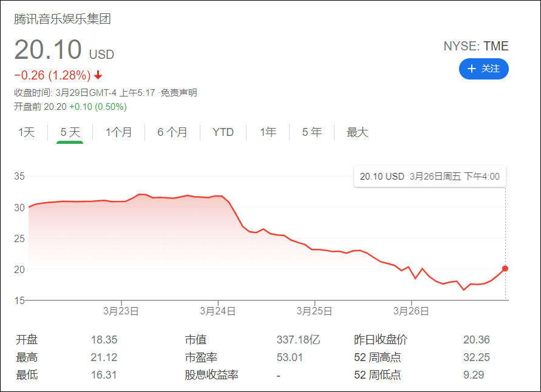
Task: Switch to the 1天 chart view
Action: coord(26,132)
